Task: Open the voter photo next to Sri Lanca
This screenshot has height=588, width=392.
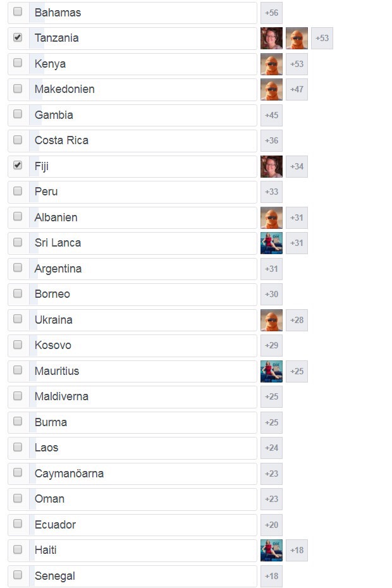Action: (x=271, y=243)
